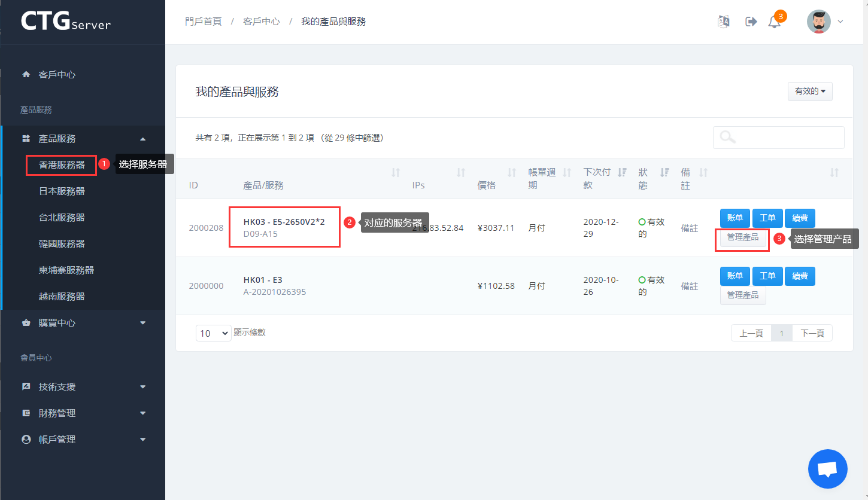
Task: Click the table search input field
Action: pos(787,138)
